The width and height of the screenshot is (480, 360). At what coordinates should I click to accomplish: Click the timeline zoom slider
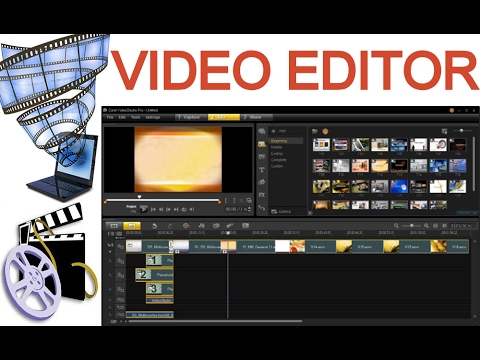(x=411, y=226)
